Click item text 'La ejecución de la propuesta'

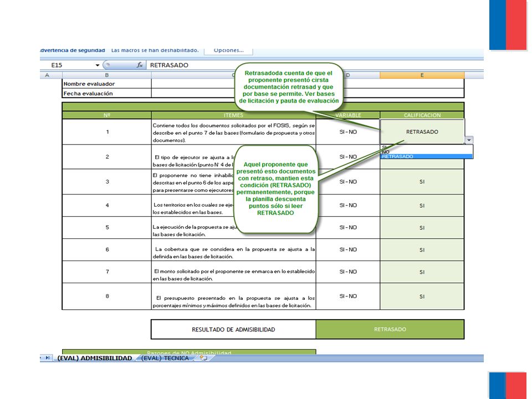coord(194,231)
